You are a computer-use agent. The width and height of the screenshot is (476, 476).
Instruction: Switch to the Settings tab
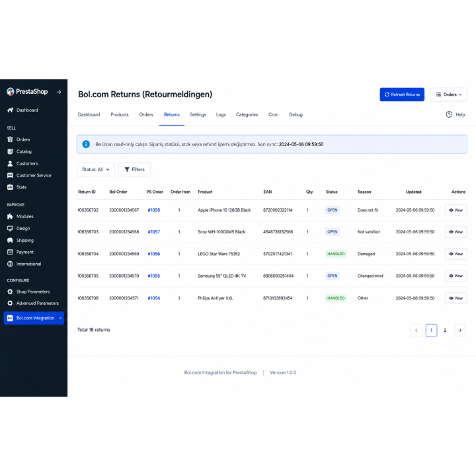198,114
